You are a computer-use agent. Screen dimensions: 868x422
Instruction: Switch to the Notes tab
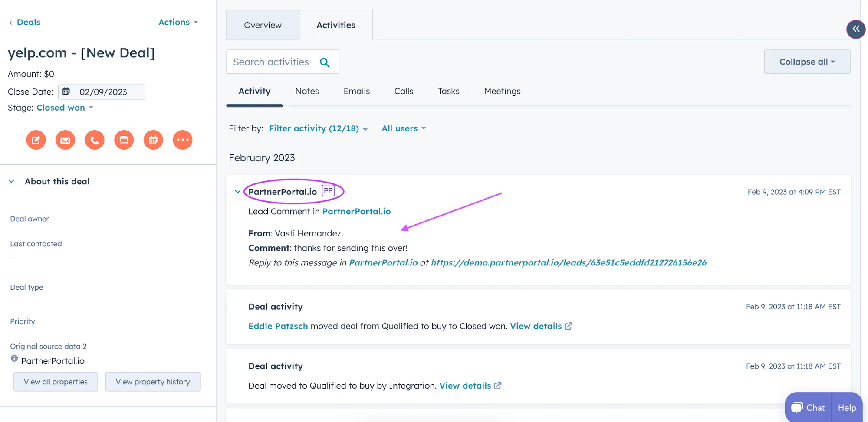307,91
